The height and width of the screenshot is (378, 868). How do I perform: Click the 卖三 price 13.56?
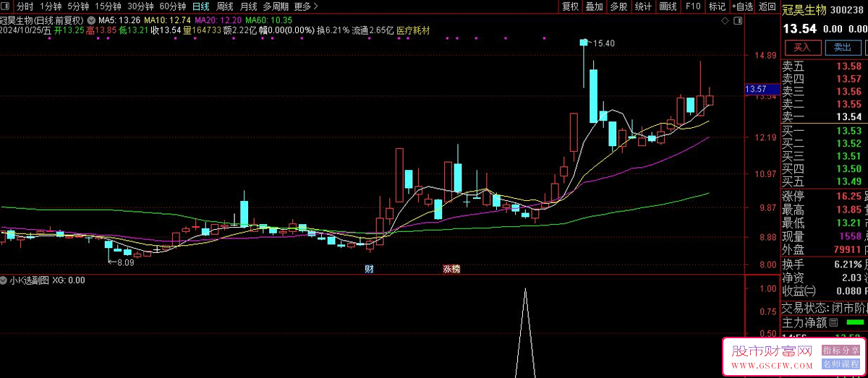click(848, 92)
